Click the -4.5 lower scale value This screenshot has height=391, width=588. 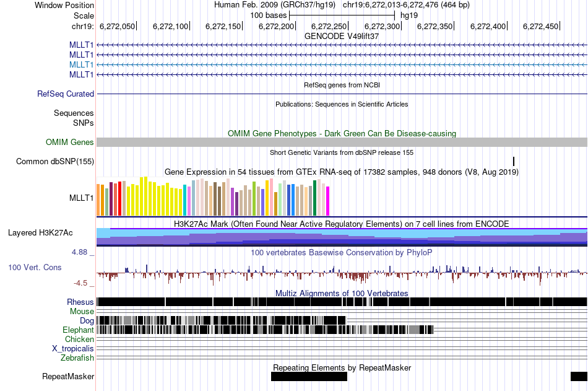point(80,283)
